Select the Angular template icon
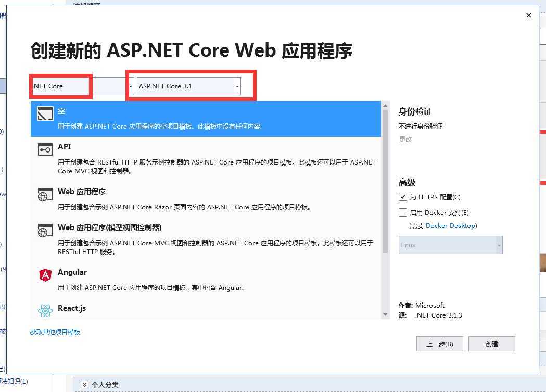Image resolution: width=546 pixels, height=392 pixels. [45, 275]
